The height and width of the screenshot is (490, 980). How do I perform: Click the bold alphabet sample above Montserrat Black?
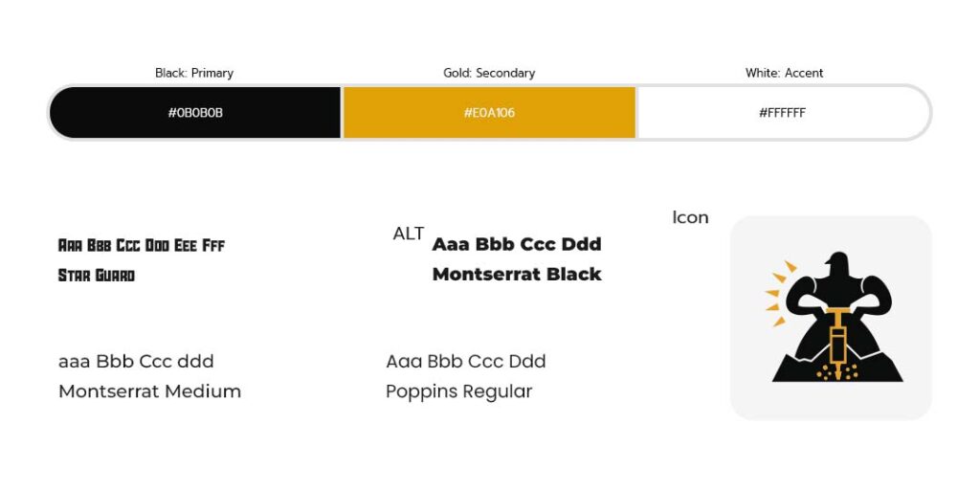517,244
